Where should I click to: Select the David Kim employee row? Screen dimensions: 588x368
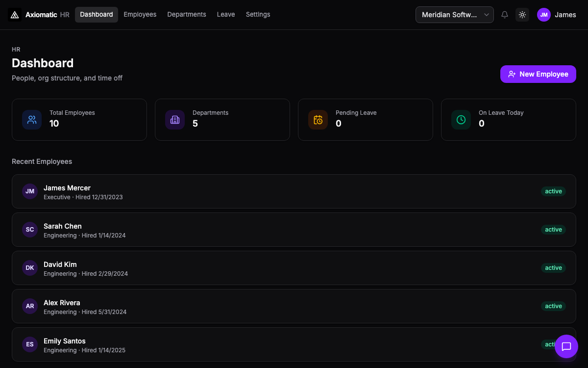pos(294,268)
